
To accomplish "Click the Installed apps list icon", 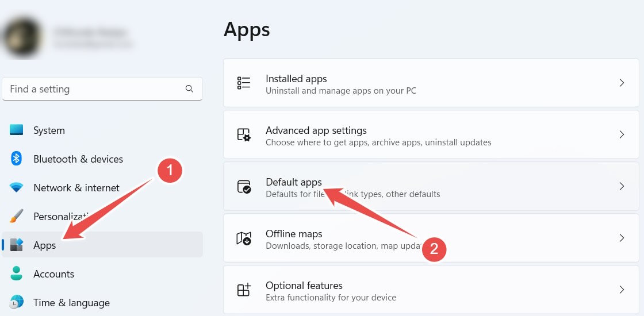I will (x=244, y=83).
